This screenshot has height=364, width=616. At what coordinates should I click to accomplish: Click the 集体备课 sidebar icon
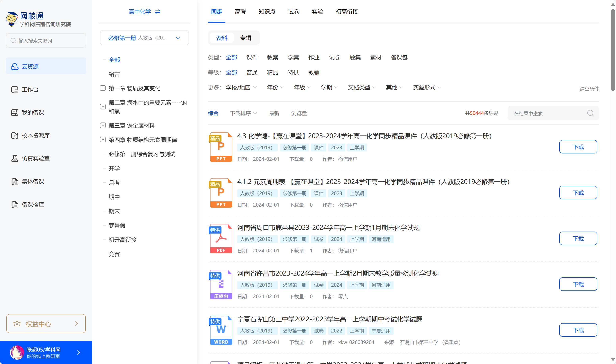(x=14, y=182)
